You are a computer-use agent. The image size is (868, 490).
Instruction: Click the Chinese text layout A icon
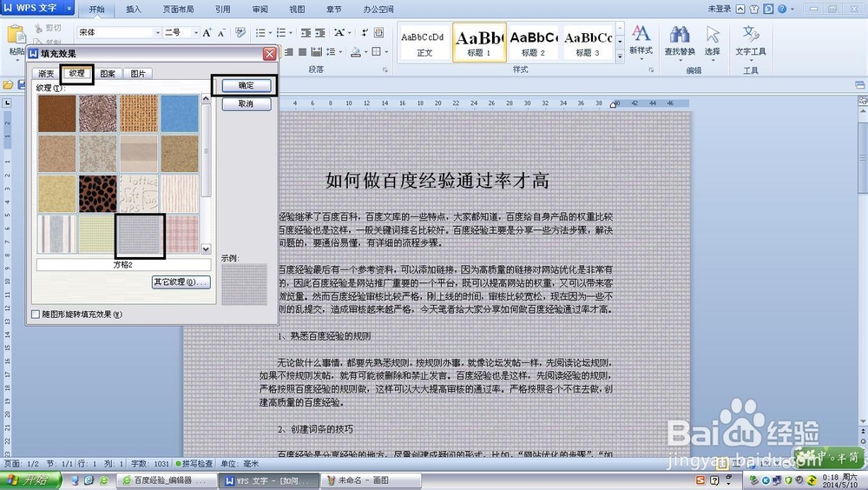click(339, 33)
